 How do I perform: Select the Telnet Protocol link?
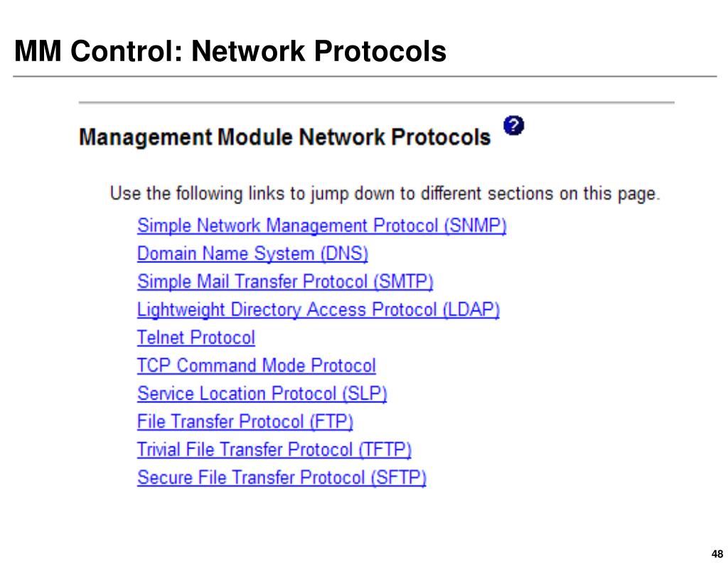point(196,338)
